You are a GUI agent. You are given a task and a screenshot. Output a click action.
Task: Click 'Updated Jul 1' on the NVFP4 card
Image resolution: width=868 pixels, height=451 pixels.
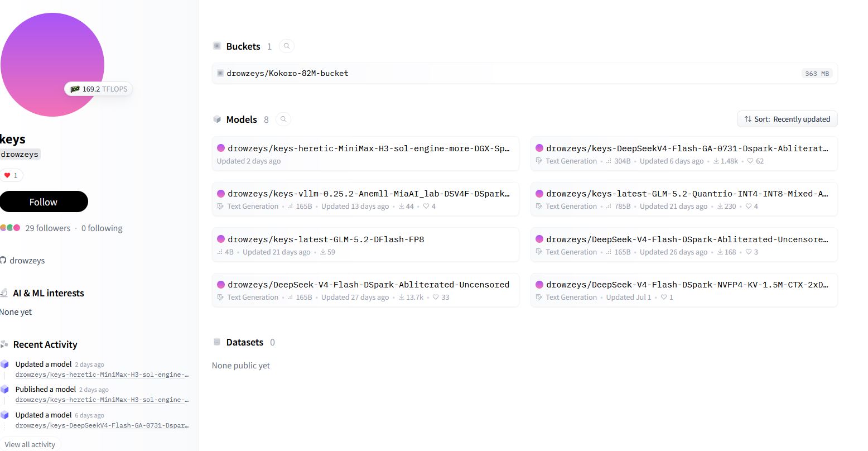click(629, 297)
